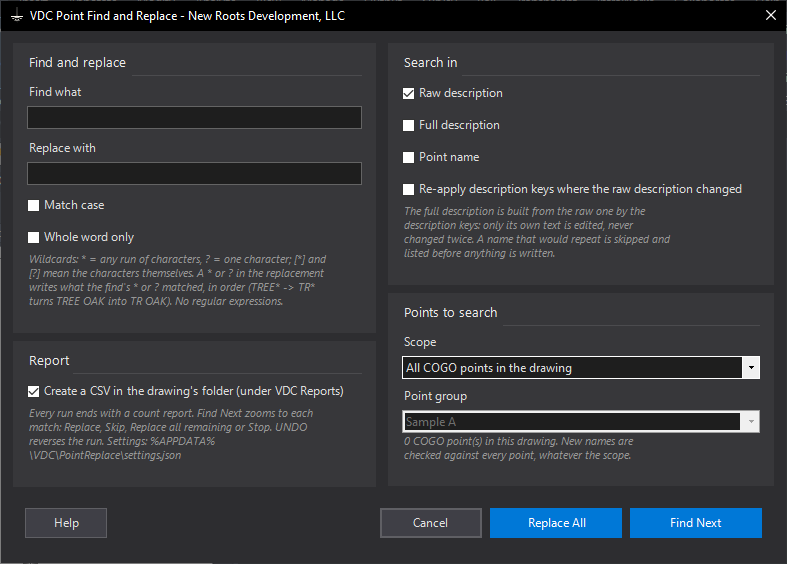This screenshot has width=787, height=564.
Task: Click the 'Points to search' heading
Action: tap(451, 313)
